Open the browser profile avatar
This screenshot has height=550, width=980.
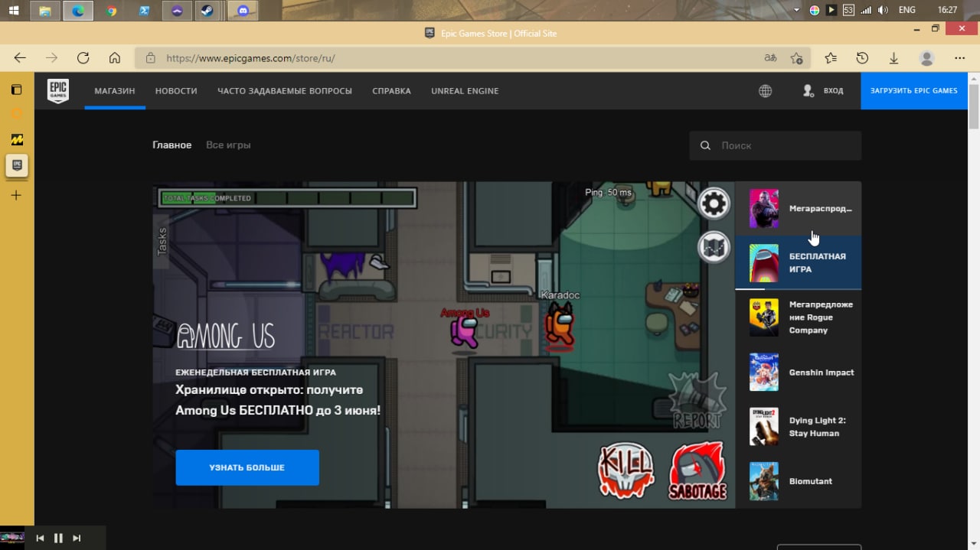(x=926, y=58)
